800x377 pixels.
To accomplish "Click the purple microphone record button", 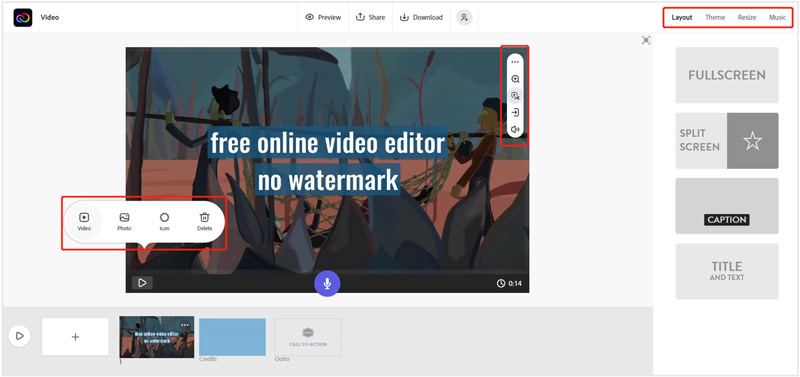I will pos(327,283).
